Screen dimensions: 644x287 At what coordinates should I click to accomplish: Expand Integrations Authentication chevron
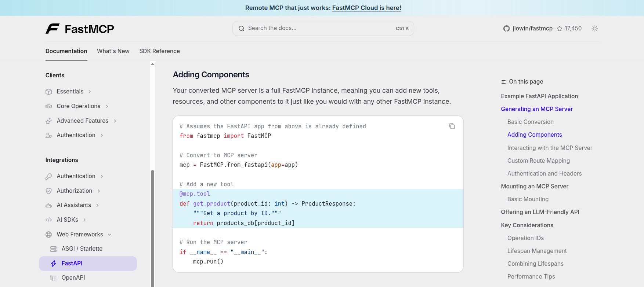[x=102, y=176]
